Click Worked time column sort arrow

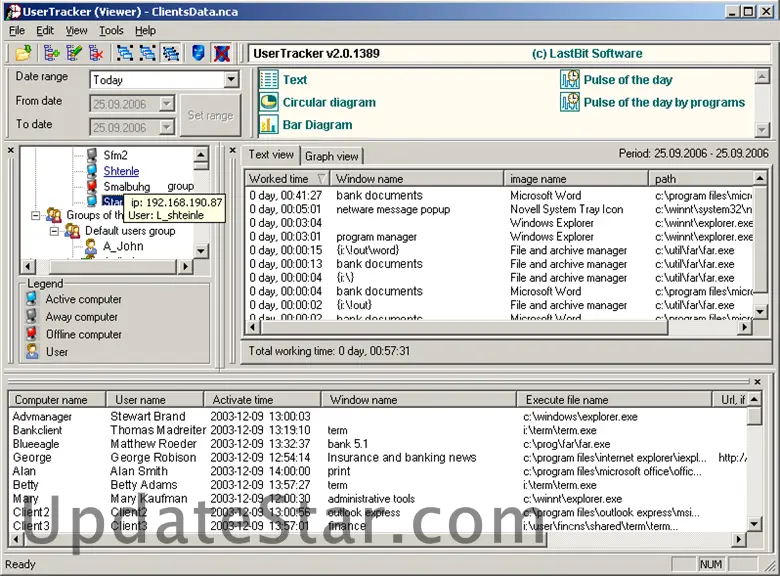click(x=322, y=179)
